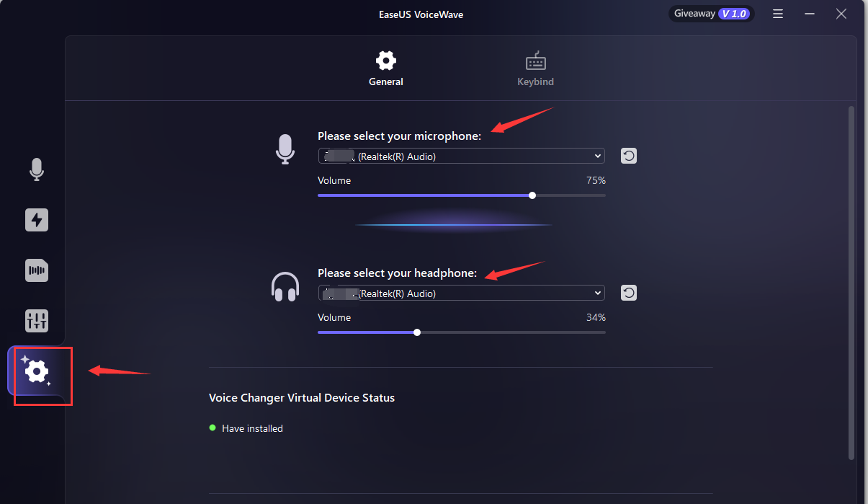Expand the microphone list with the chevron arrow
Screen dimensions: 868x504
pyautogui.click(x=597, y=156)
